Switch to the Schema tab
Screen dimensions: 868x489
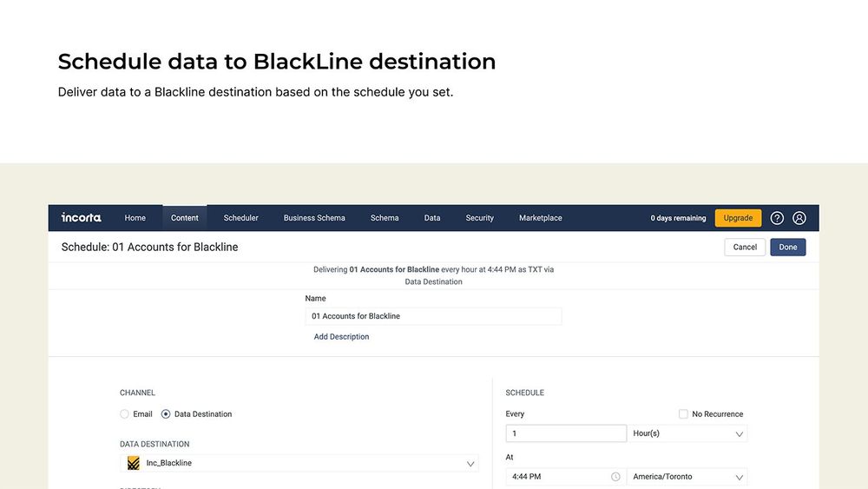(385, 218)
